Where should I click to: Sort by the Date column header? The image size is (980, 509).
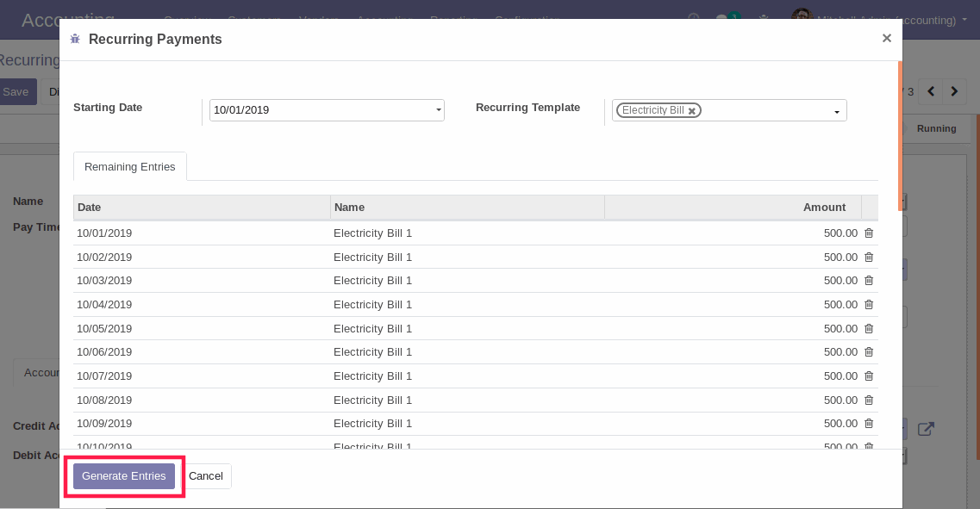[201, 208]
